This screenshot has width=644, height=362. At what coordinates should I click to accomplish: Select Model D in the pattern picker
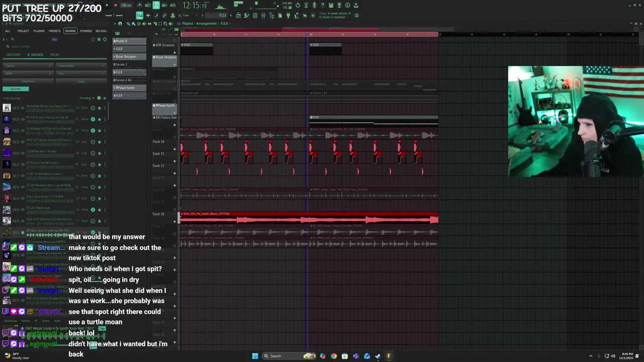(129, 41)
